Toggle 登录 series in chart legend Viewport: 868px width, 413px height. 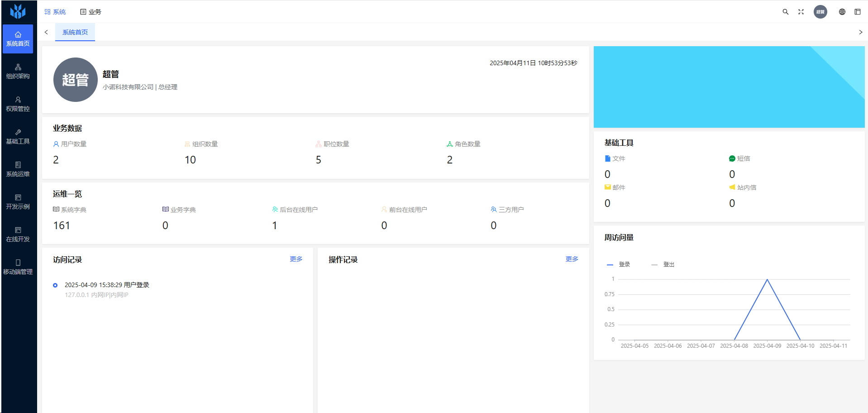click(x=619, y=264)
